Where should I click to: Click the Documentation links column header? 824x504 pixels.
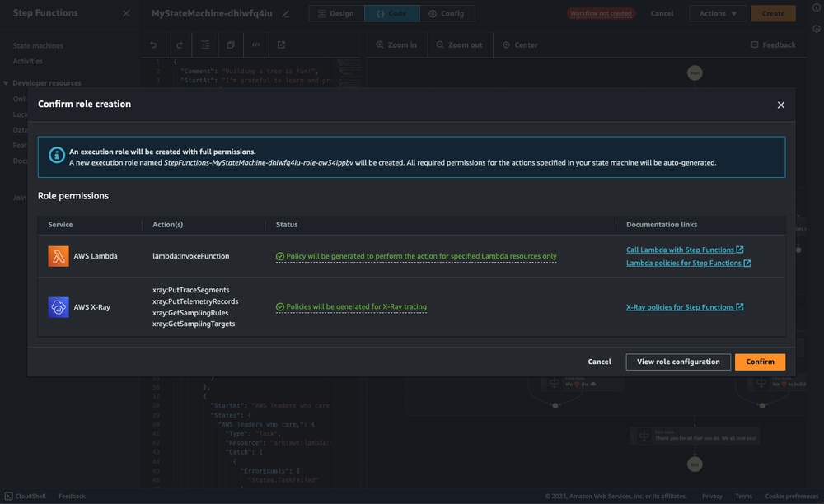(x=662, y=225)
